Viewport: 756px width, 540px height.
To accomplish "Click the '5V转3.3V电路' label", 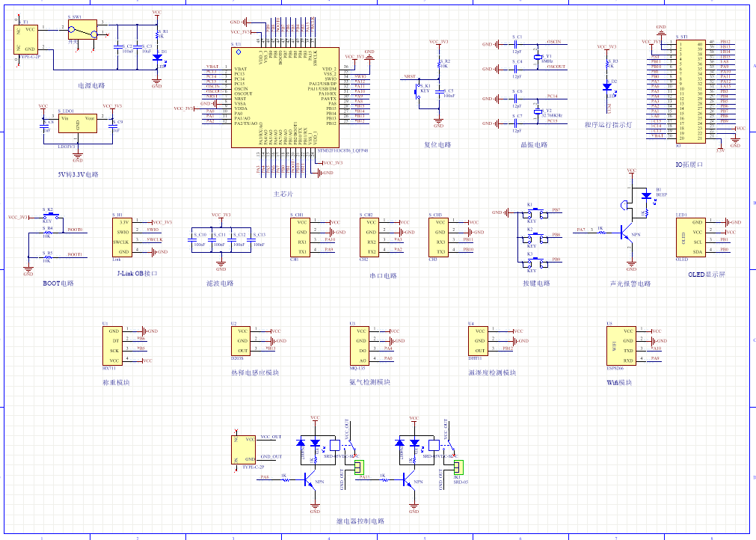I will [78, 174].
